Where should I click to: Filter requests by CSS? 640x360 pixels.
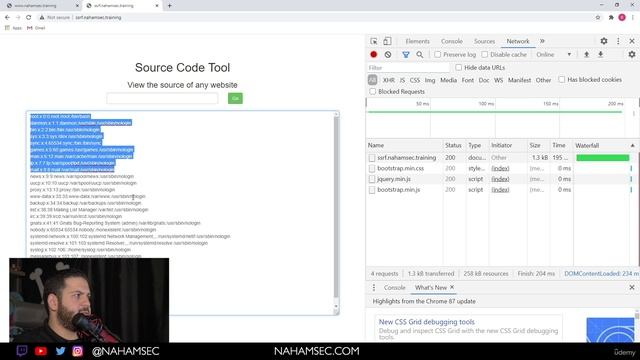coord(415,80)
